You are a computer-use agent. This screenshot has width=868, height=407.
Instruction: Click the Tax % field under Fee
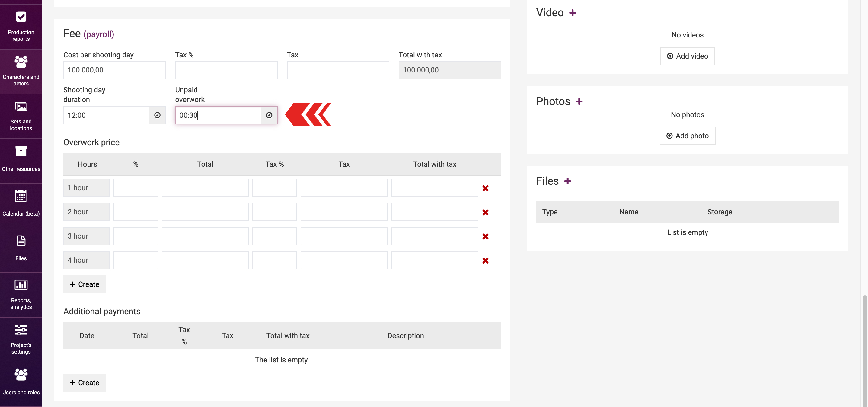[226, 70]
